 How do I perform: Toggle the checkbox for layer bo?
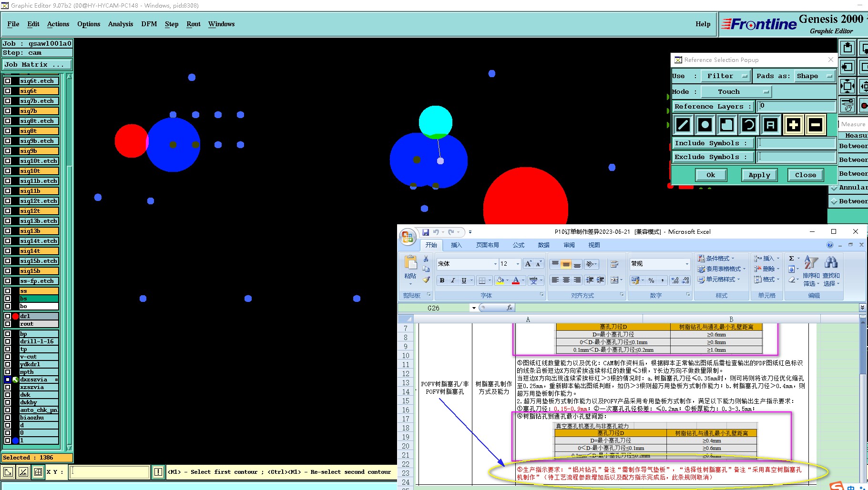coord(8,306)
